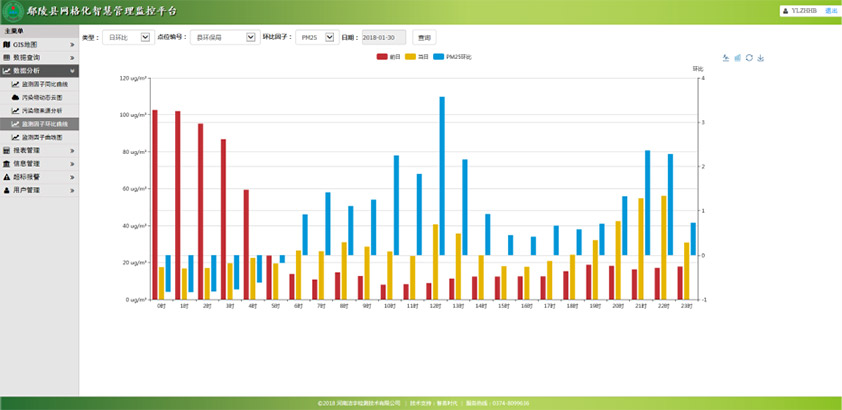Open the 点位编号 dropdown
This screenshot has height=410, width=842.
221,37
